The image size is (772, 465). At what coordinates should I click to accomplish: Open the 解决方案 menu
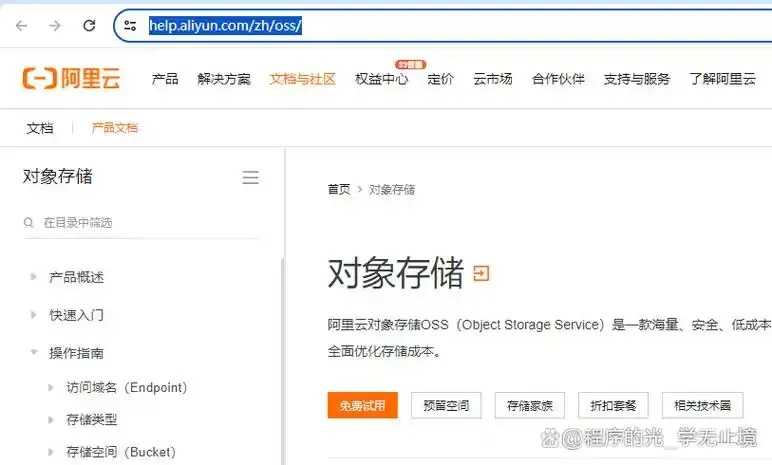coord(224,79)
